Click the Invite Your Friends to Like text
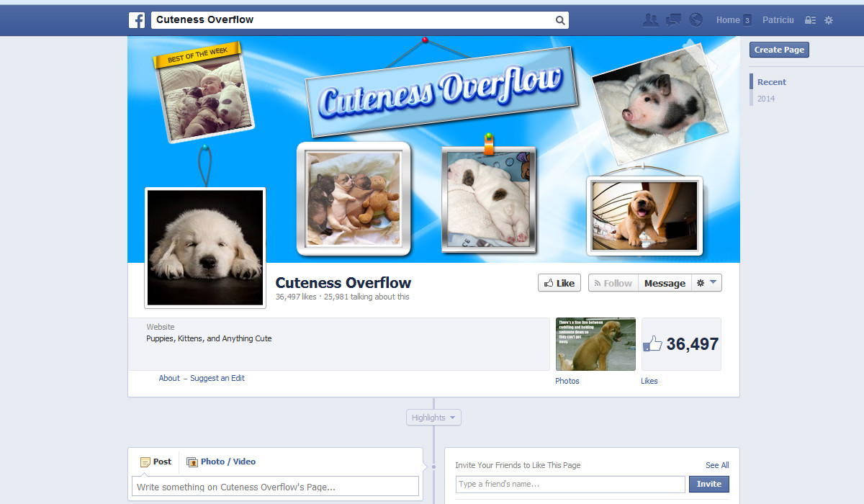Screen dimensions: 864x504 [518, 465]
